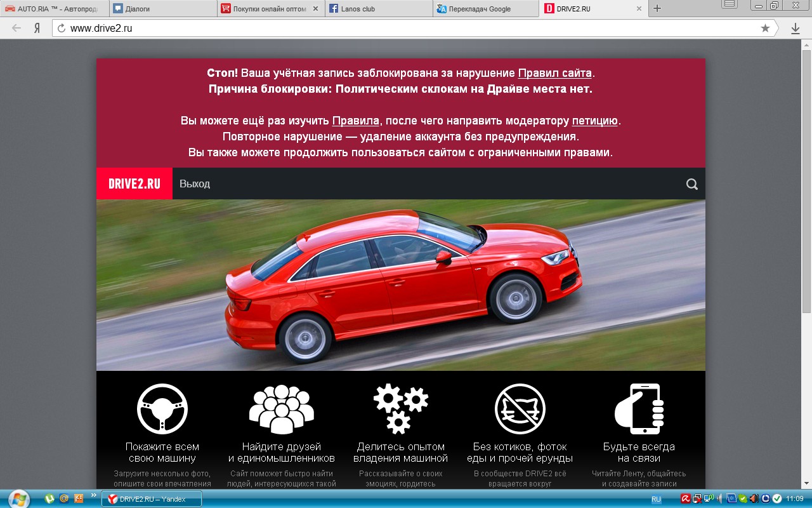The width and height of the screenshot is (812, 508).
Task: Close the Покупки онлайн tab
Action: [315, 9]
